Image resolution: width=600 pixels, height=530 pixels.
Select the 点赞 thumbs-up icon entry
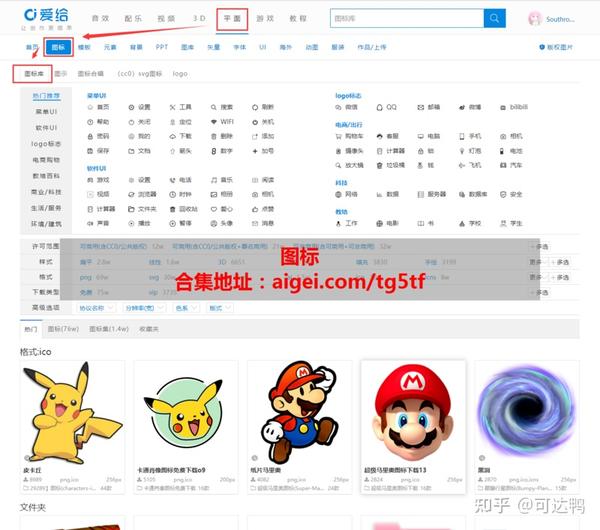263,209
